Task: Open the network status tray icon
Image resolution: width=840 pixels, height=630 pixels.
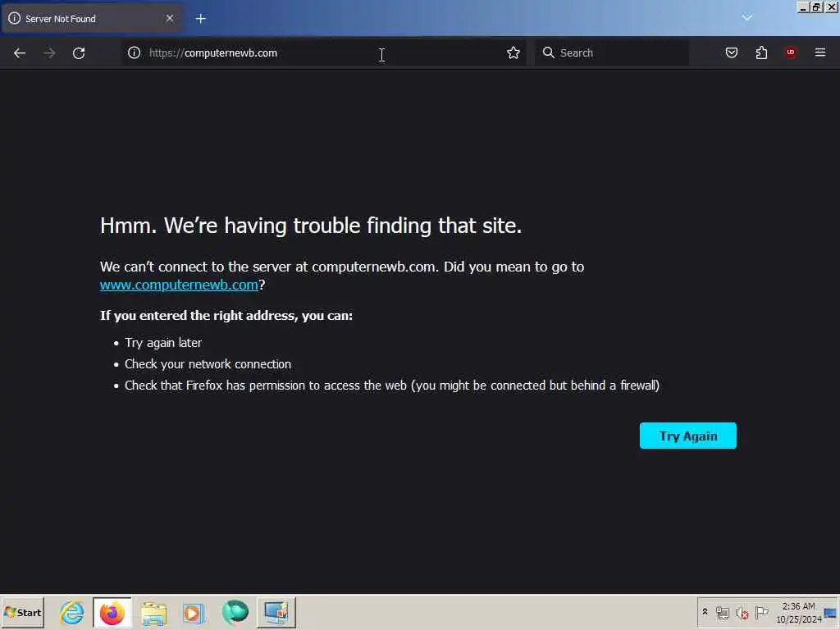Action: (x=723, y=613)
